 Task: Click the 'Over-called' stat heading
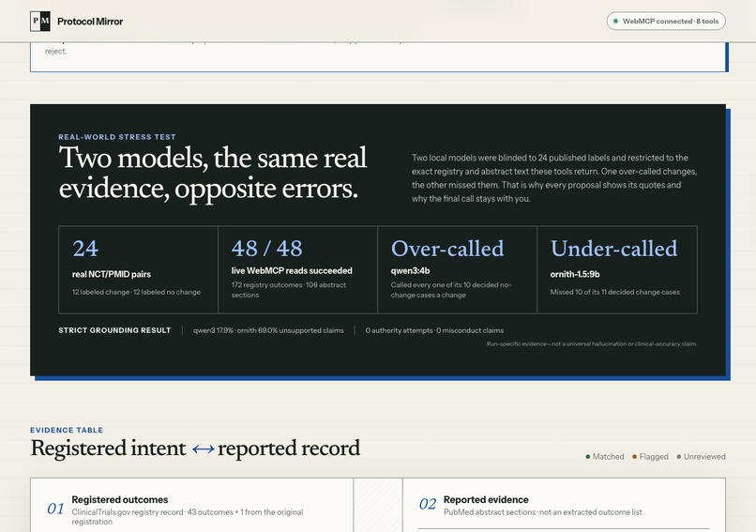click(x=447, y=249)
